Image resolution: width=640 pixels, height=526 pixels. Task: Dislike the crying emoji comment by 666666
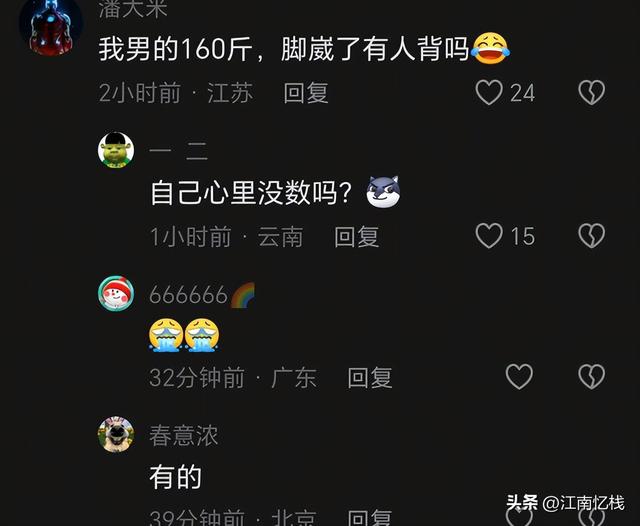pyautogui.click(x=591, y=376)
